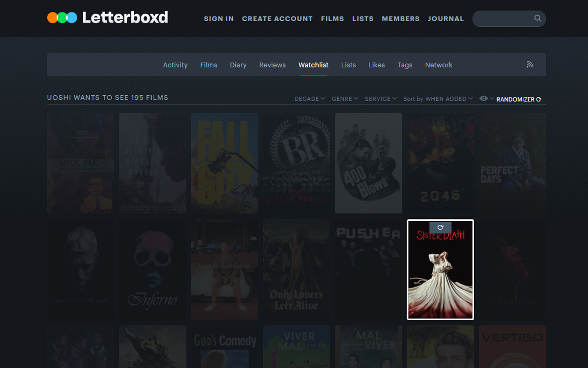Open The 400 Blows poster
This screenshot has width=588, height=368.
point(368,163)
